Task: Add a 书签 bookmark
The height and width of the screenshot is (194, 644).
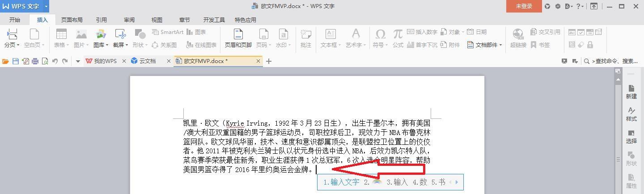Action: pyautogui.click(x=540, y=45)
